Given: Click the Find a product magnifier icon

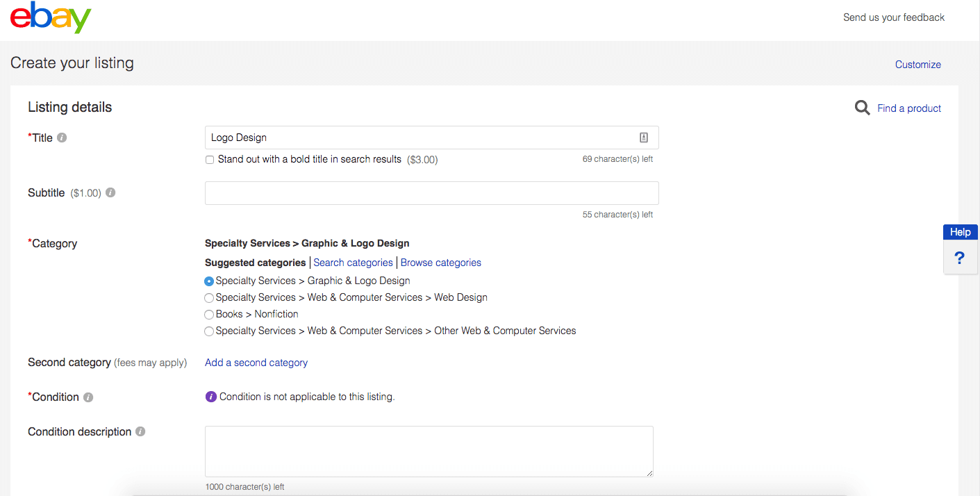Looking at the screenshot, I should pyautogui.click(x=862, y=108).
